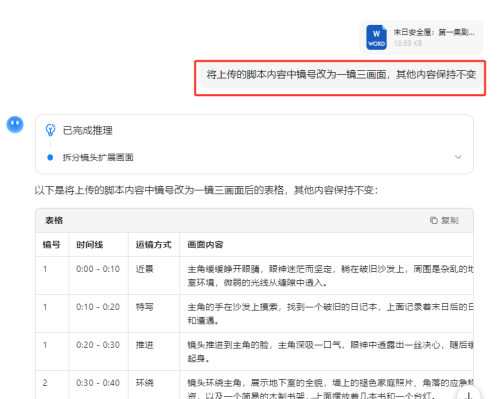Click the user message about 一镜三画面

[341, 74]
